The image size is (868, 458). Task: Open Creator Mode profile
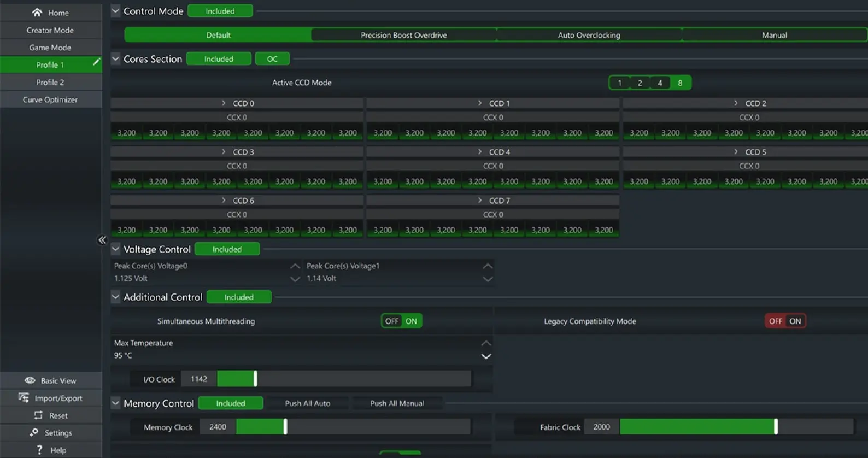tap(50, 30)
